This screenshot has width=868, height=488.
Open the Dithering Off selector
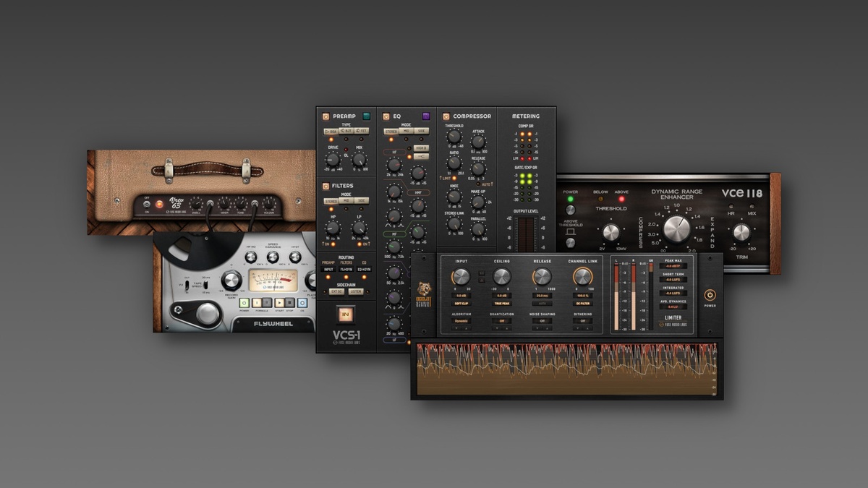click(x=582, y=321)
